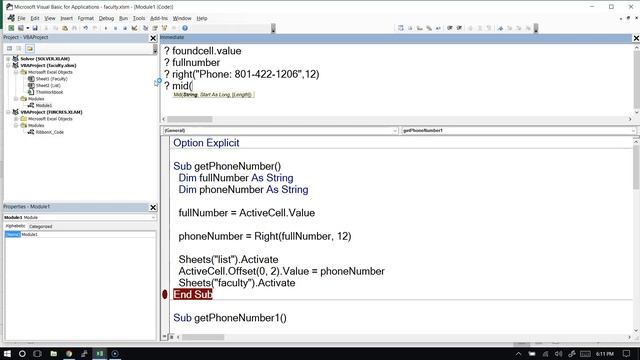Click the code window horizontal scrollbar thumb
This screenshot has width=640, height=360.
(x=203, y=337)
